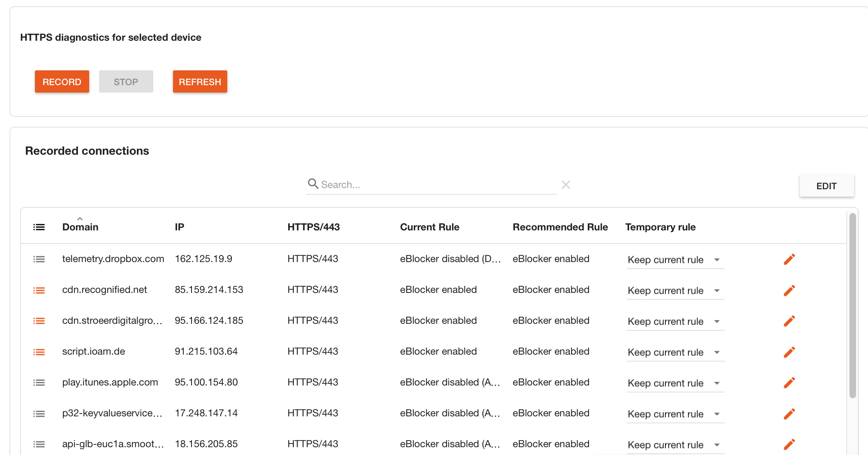Sort by Recommended Rule column header

click(x=560, y=227)
